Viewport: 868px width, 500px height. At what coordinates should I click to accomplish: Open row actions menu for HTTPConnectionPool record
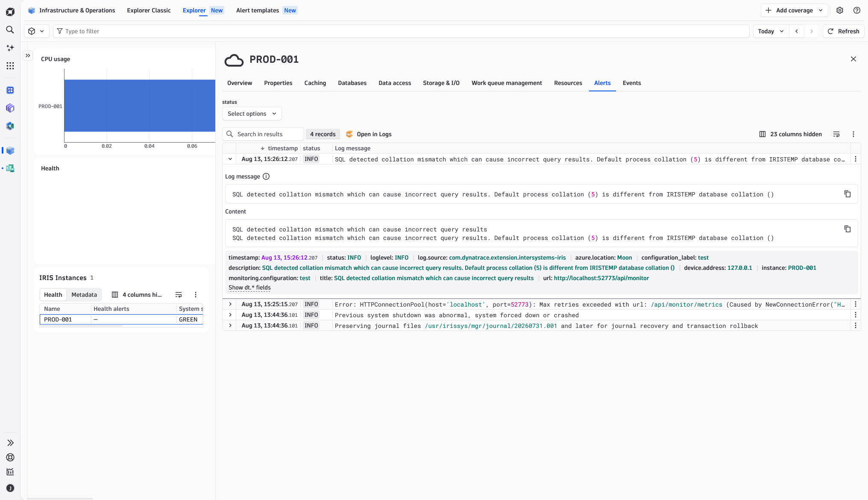[x=856, y=304]
